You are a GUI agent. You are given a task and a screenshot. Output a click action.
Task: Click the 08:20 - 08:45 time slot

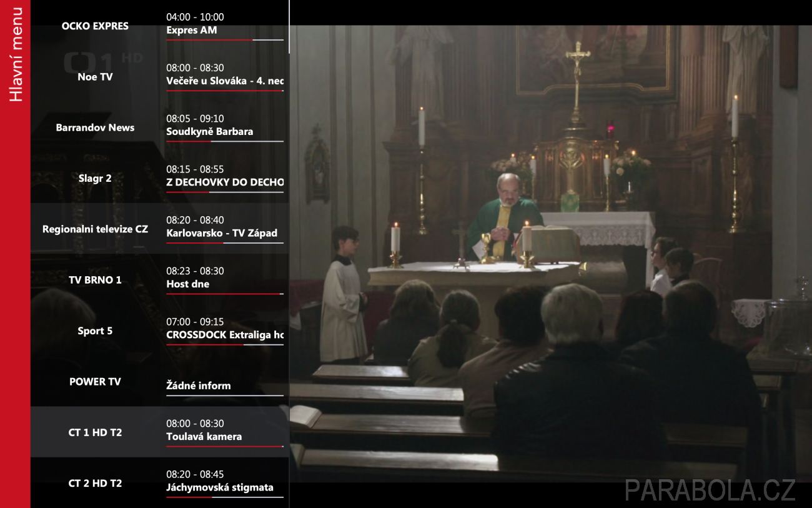coord(195,474)
